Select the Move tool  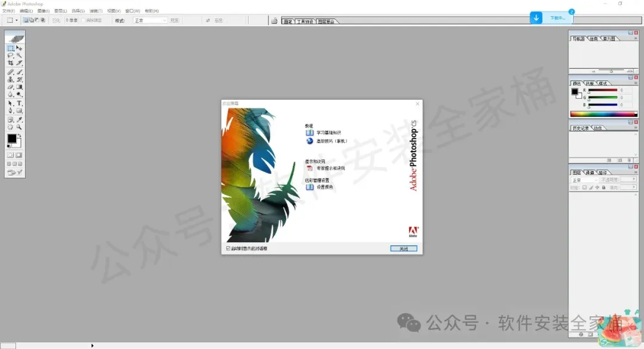pos(19,48)
